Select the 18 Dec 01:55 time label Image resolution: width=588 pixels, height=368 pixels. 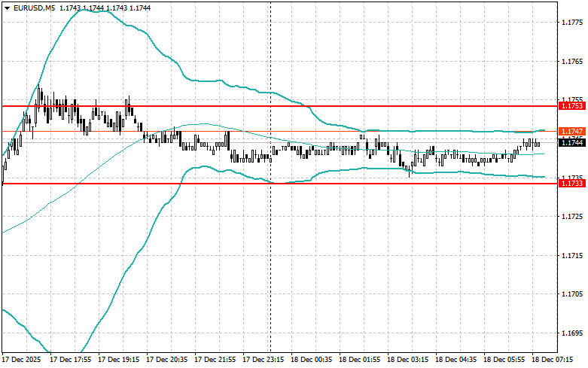[360, 360]
